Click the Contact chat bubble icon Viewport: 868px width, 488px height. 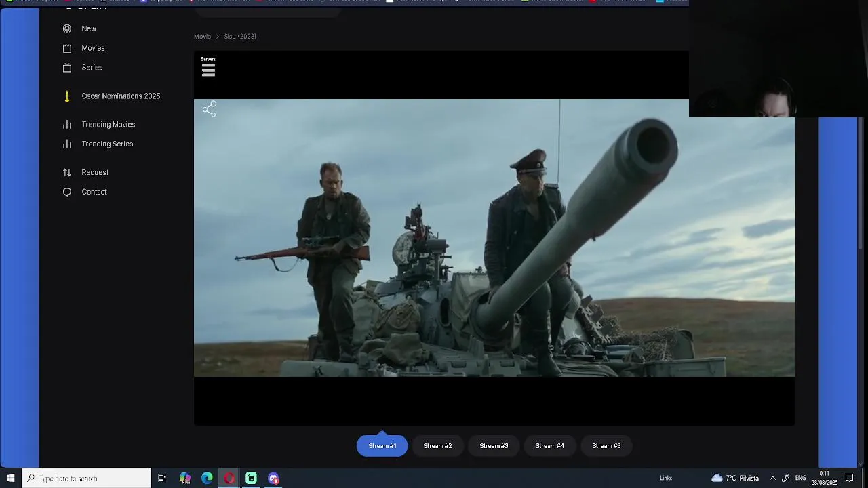coord(67,192)
